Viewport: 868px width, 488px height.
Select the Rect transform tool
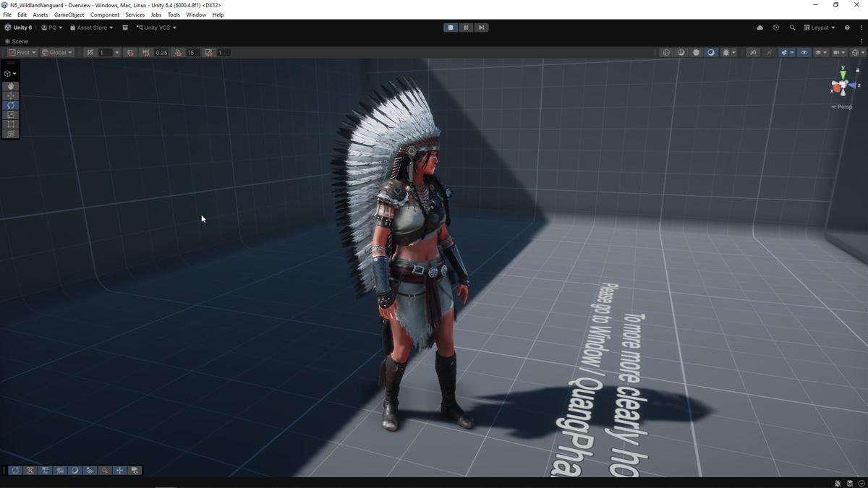(11, 124)
